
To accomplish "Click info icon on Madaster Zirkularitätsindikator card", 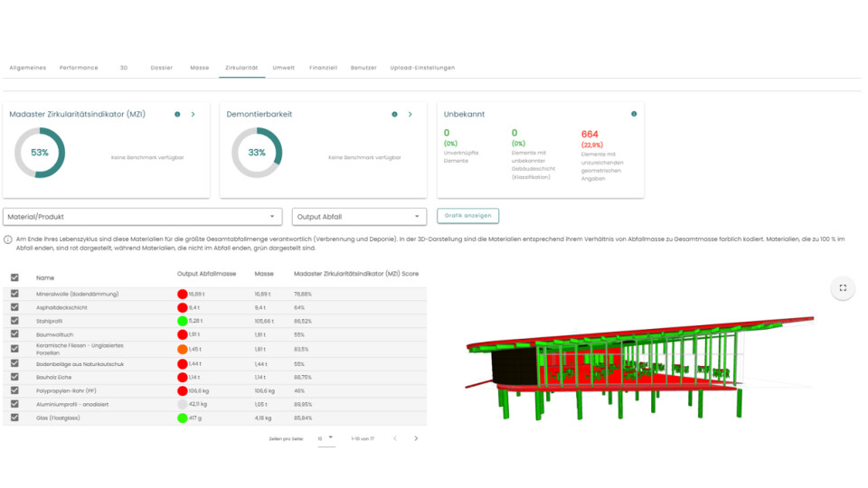I will click(x=177, y=115).
